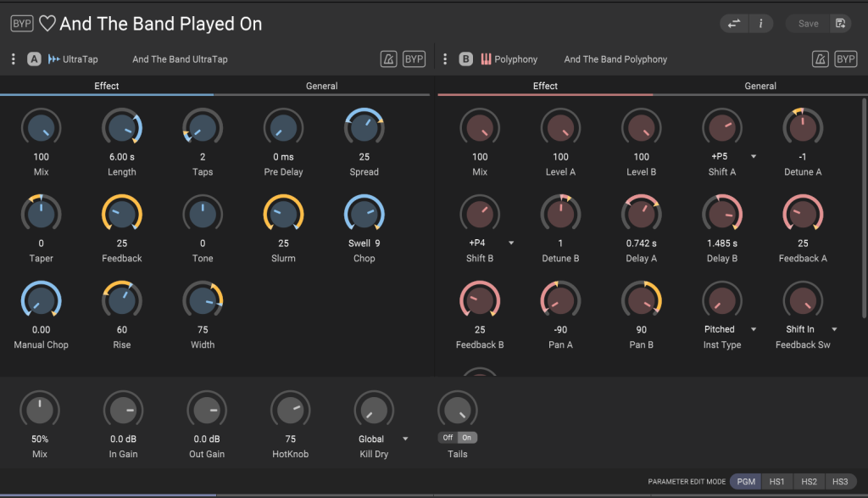The height and width of the screenshot is (498, 868).
Task: Click the 0.0 dB In Gain value
Action: (123, 439)
